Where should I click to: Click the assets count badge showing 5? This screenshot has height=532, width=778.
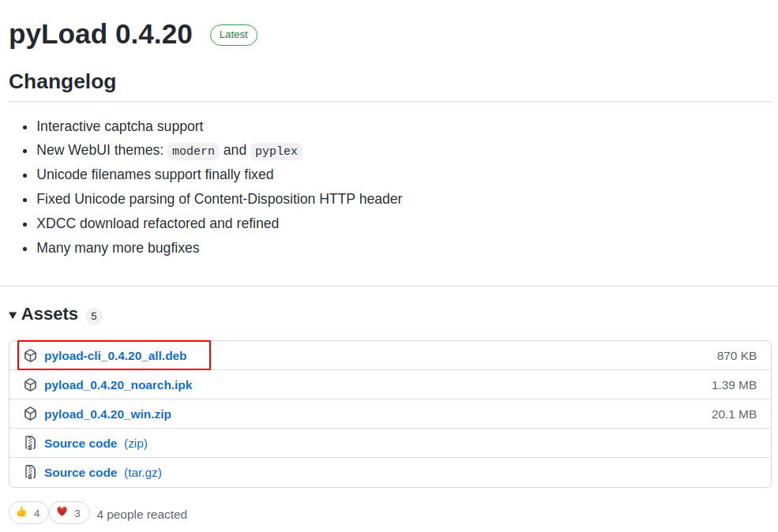[x=93, y=316]
